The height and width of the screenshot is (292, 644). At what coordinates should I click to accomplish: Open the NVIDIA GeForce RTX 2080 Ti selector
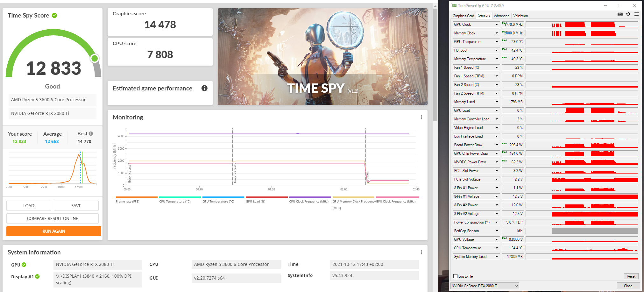click(x=485, y=286)
